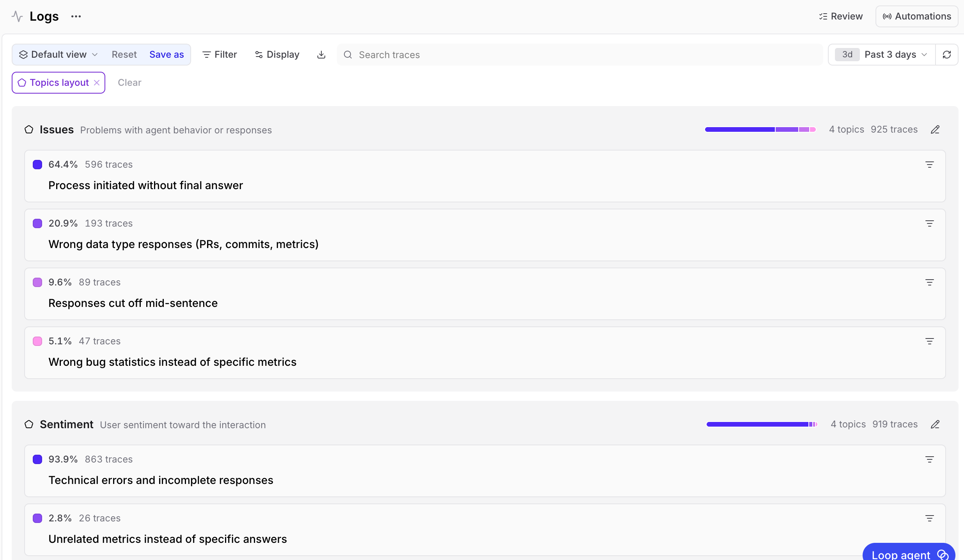Click the export download icon
The image size is (964, 560).
321,55
